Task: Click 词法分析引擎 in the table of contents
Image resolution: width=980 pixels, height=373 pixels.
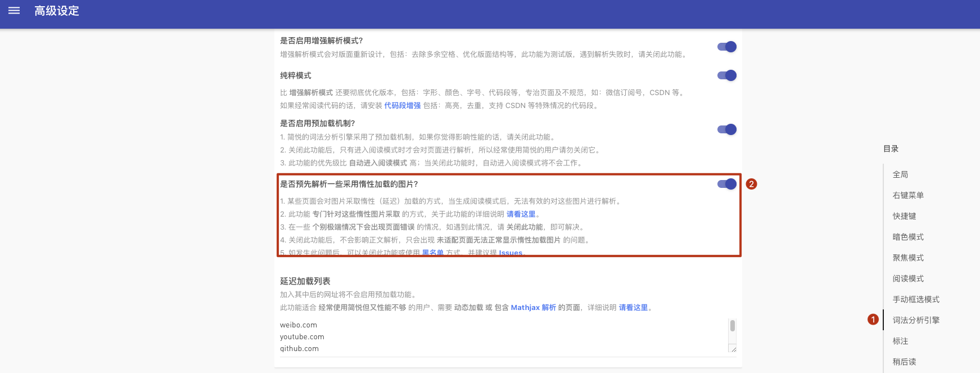Action: pos(916,320)
